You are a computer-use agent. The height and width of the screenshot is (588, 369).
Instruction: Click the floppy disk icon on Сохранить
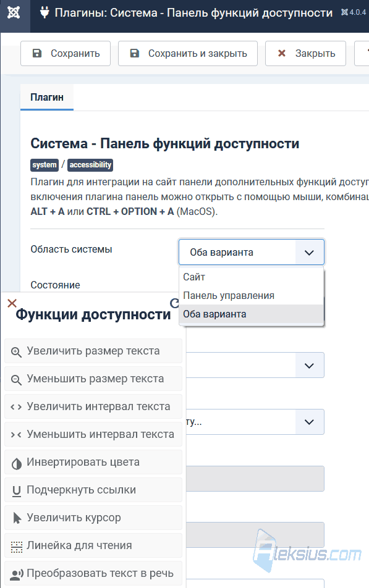point(37,53)
